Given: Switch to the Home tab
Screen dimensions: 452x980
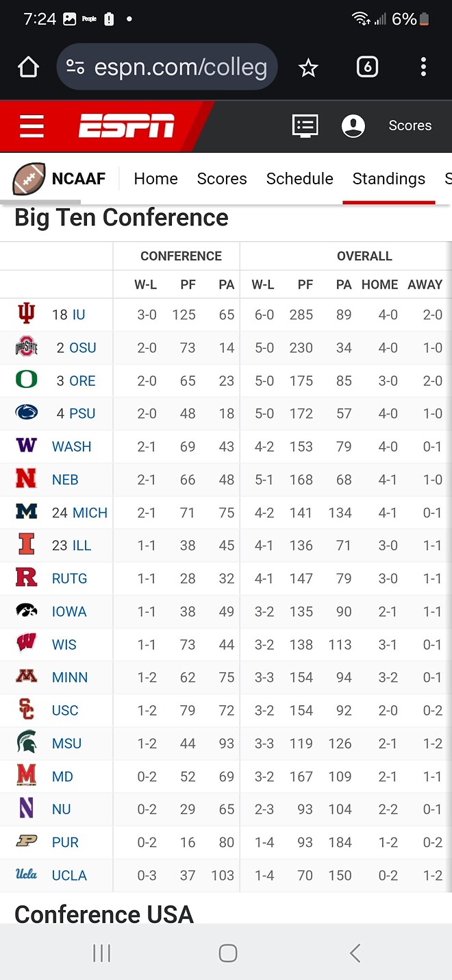Looking at the screenshot, I should pyautogui.click(x=155, y=178).
